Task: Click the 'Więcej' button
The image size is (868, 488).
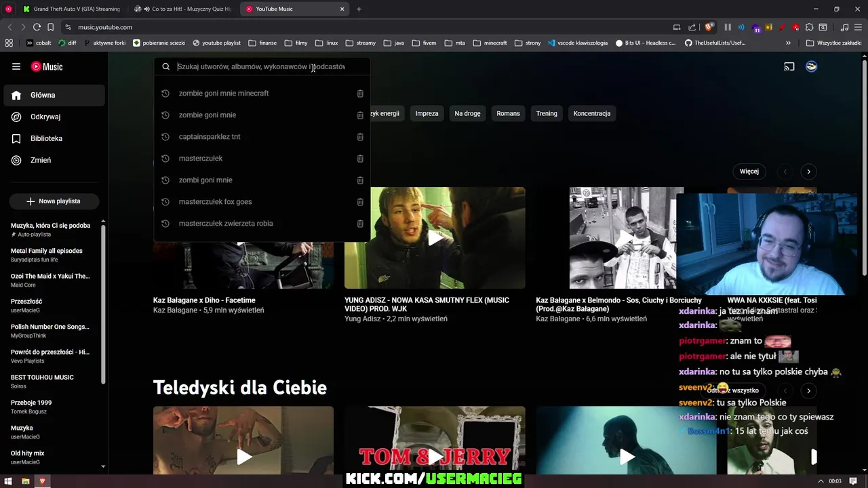Action: [749, 171]
